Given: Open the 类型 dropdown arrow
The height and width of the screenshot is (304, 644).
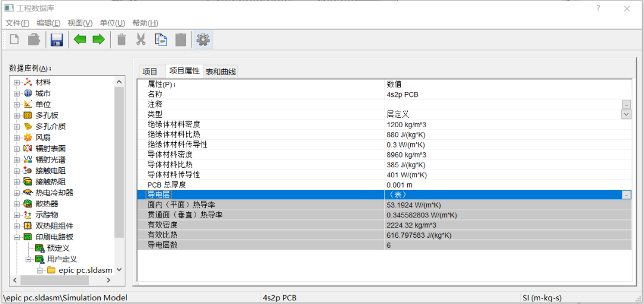Looking at the screenshot, I should (626, 114).
